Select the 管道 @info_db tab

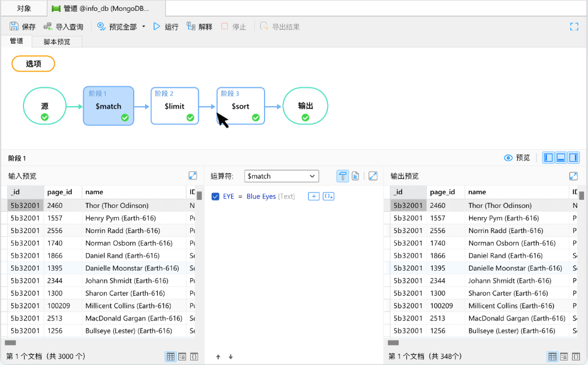[x=106, y=8]
